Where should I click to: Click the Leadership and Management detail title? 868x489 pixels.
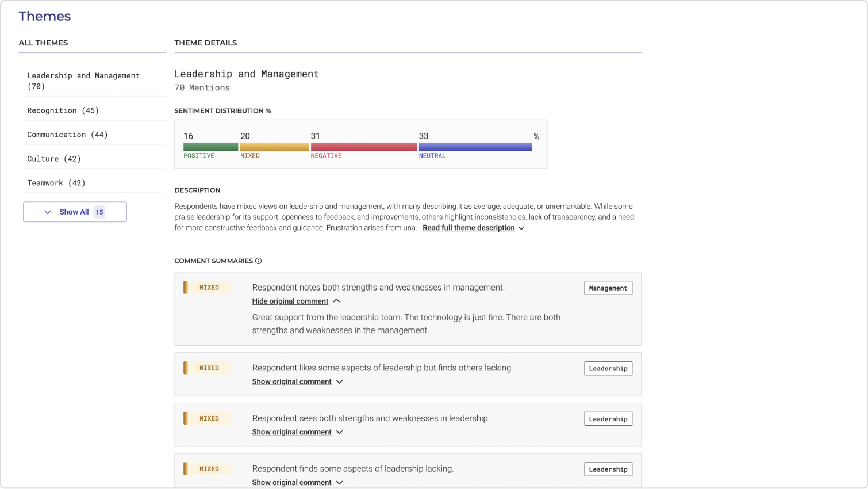point(247,74)
